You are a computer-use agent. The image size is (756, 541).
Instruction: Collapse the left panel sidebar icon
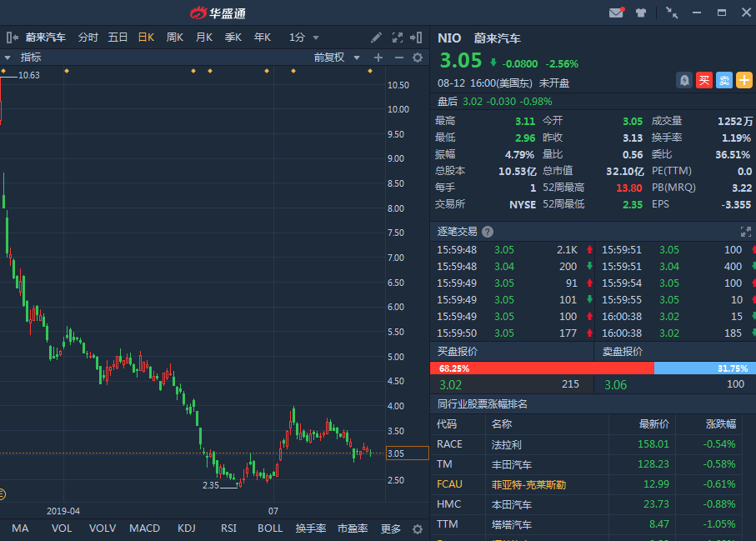12,38
